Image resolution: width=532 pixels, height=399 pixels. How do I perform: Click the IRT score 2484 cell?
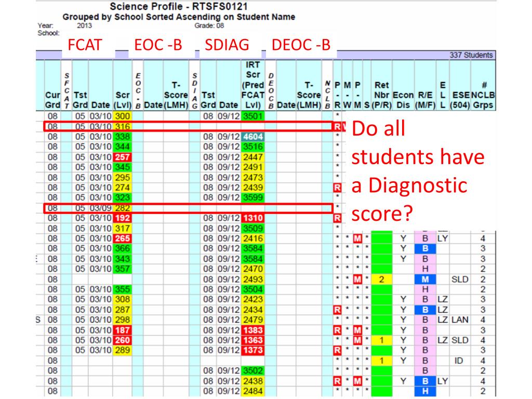pos(253,391)
